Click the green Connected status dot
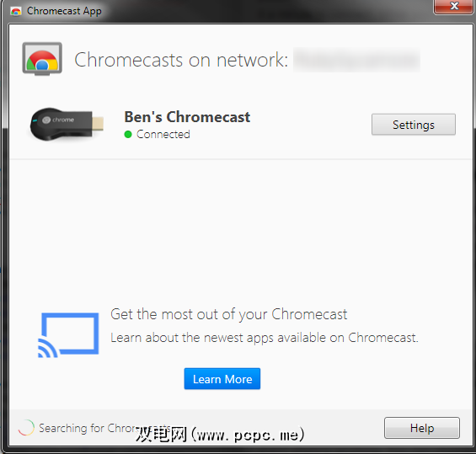This screenshot has height=454, width=476. tap(128, 134)
